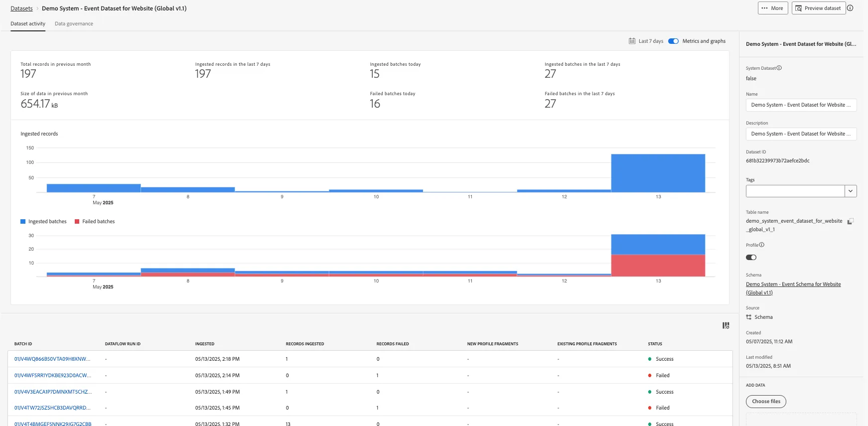Expand the Tags dropdown arrow
This screenshot has height=426, width=868.
(851, 191)
